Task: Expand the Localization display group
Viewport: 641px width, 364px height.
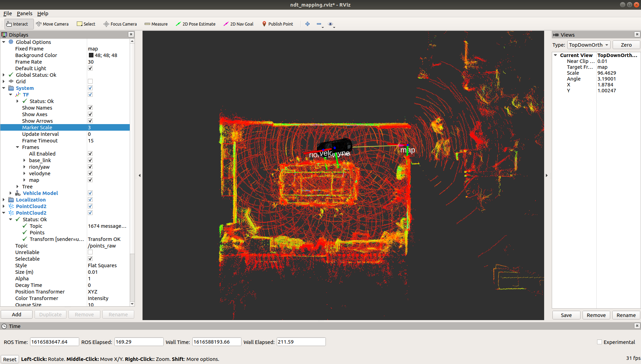Action: pos(3,199)
